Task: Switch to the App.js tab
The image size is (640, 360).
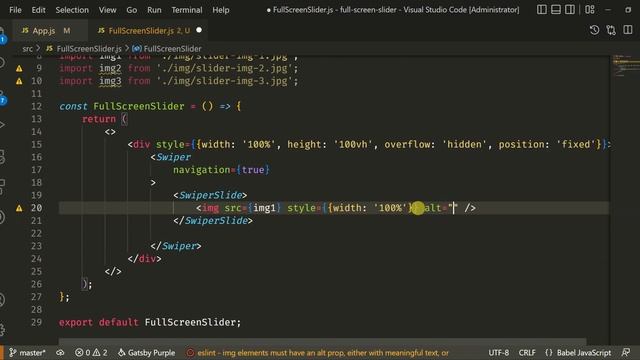Action: [49, 30]
